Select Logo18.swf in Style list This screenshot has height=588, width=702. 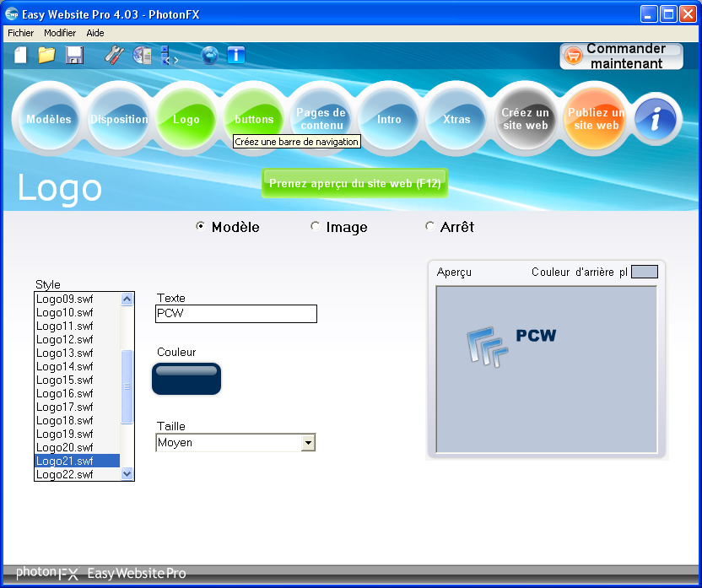pyautogui.click(x=77, y=420)
